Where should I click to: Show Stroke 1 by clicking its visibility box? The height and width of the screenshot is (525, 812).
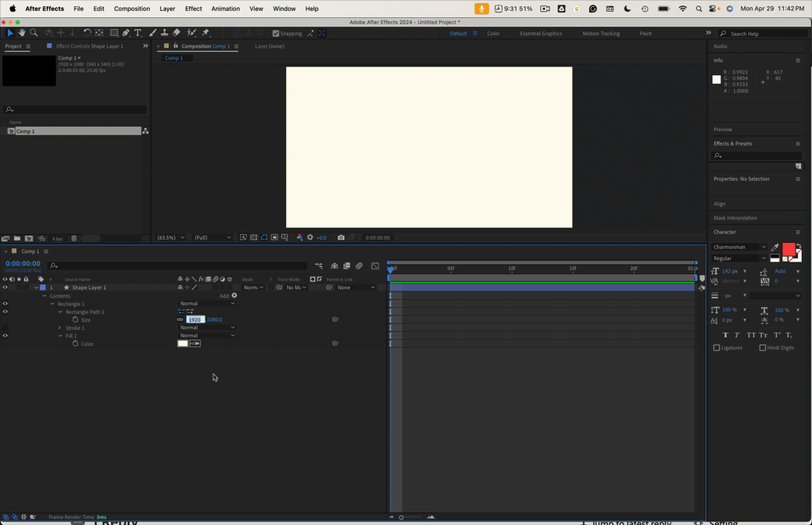click(x=5, y=328)
